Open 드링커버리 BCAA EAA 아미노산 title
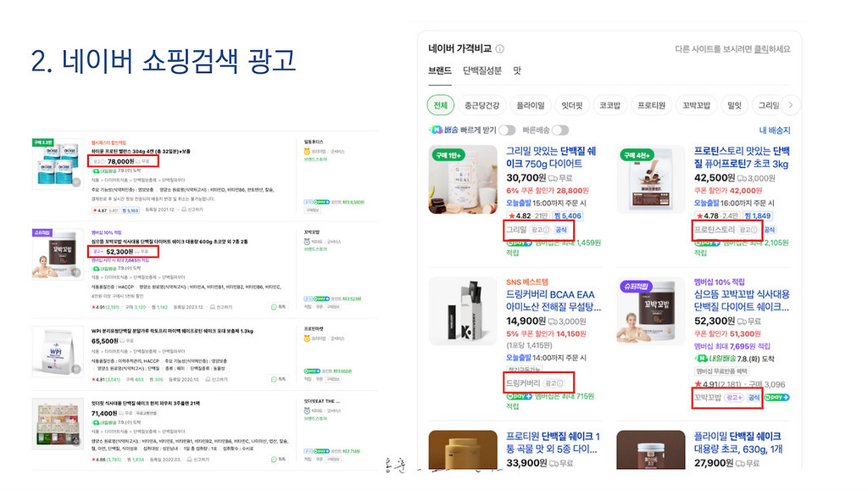868x491 pixels. pos(554,300)
